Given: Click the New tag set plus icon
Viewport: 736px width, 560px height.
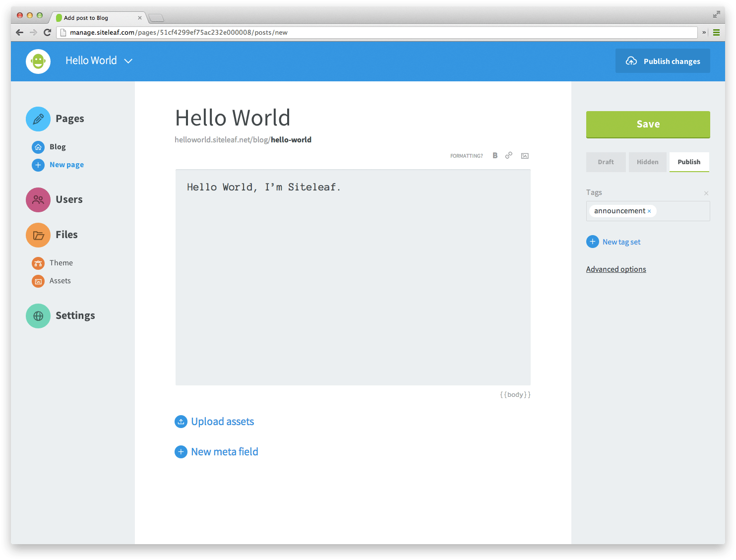Looking at the screenshot, I should coord(593,242).
